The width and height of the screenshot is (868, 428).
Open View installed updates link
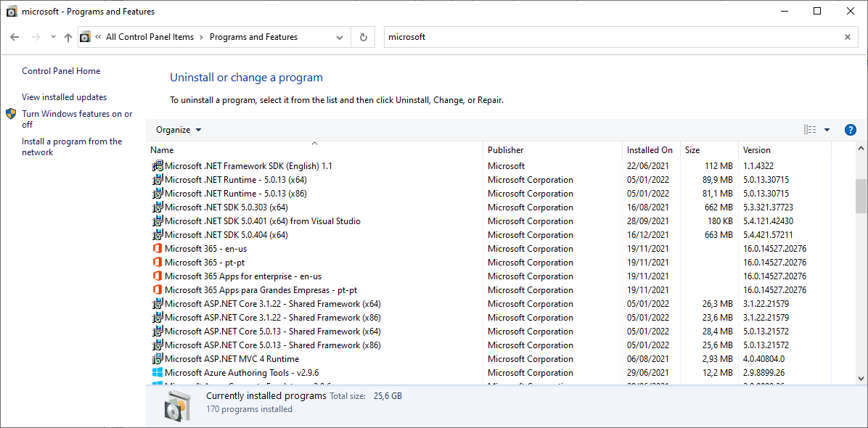tap(64, 96)
